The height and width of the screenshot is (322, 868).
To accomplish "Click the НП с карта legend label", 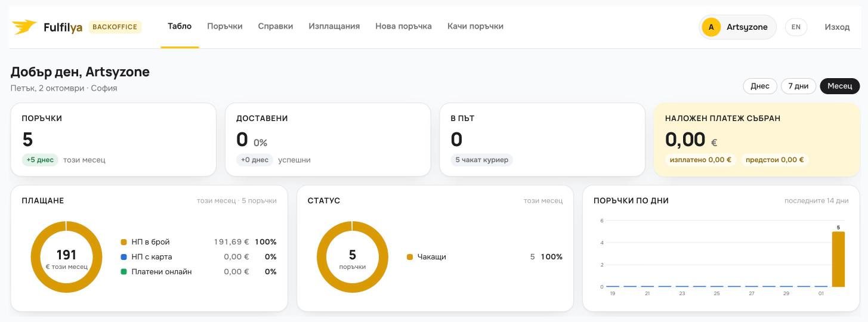I will point(152,257).
